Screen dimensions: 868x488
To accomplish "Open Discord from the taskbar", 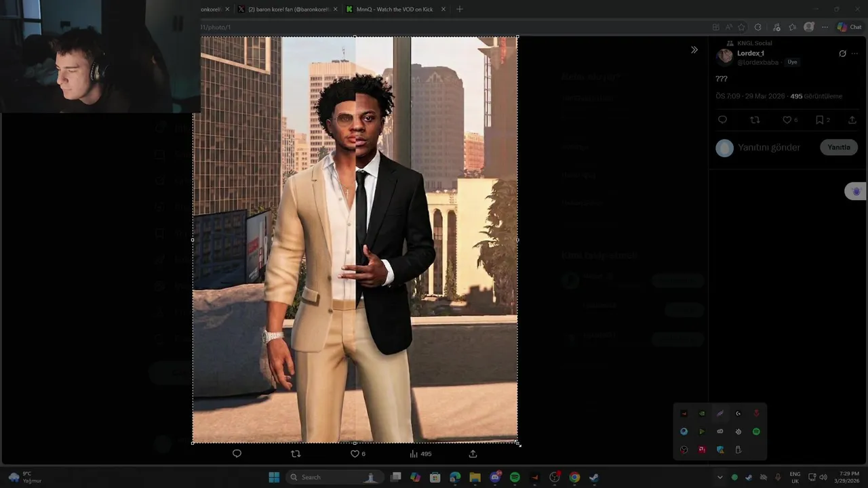I will (x=495, y=477).
